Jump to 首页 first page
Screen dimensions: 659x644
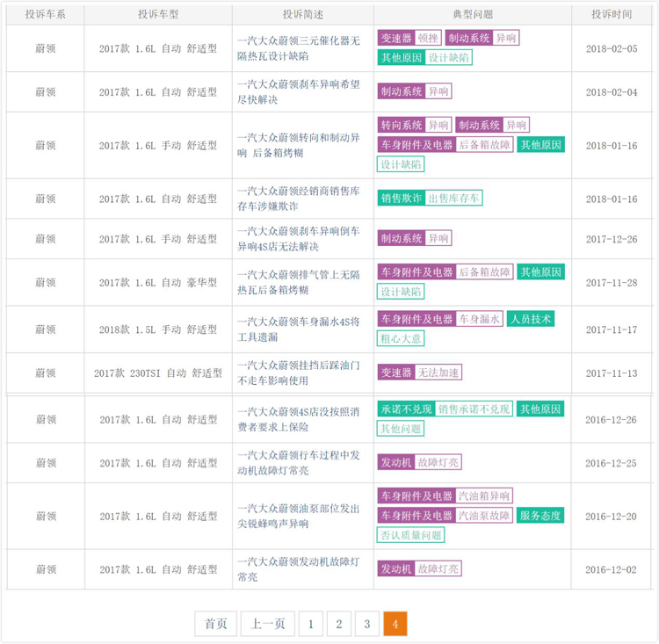click(215, 624)
